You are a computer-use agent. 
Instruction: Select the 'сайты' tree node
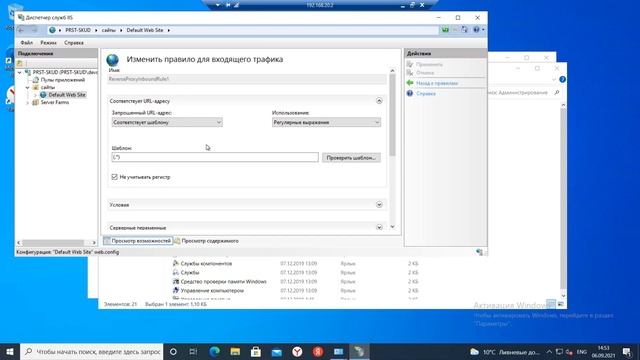click(47, 87)
